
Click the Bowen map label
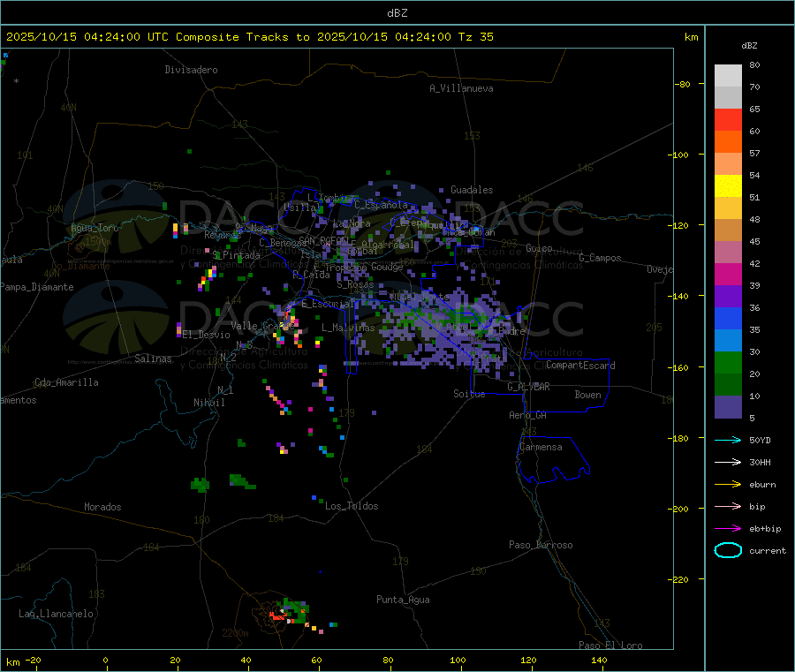(587, 395)
